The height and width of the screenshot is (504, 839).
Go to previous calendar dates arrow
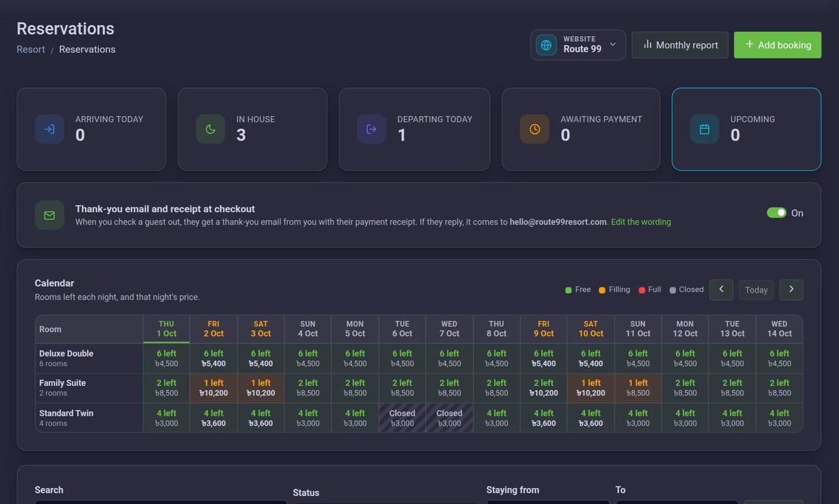[721, 290]
